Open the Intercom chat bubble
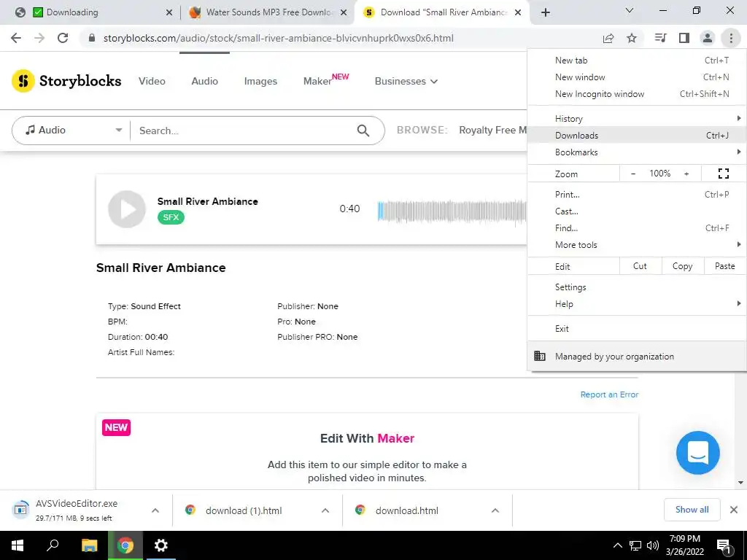The image size is (747, 560). coord(698,452)
